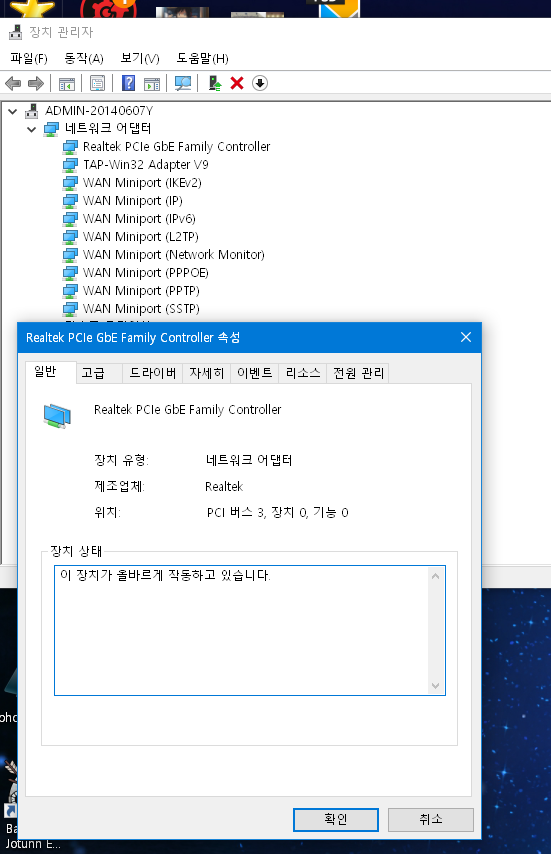Select TAP-Win32 Adapter V9 device
Viewport: 551px width, 854px height.
[x=145, y=164]
